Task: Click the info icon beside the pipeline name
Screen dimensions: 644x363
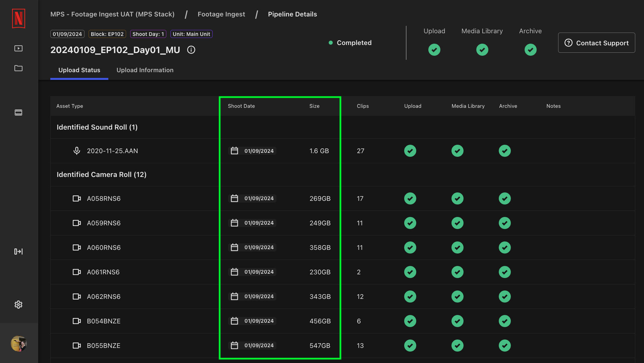Action: pyautogui.click(x=191, y=50)
